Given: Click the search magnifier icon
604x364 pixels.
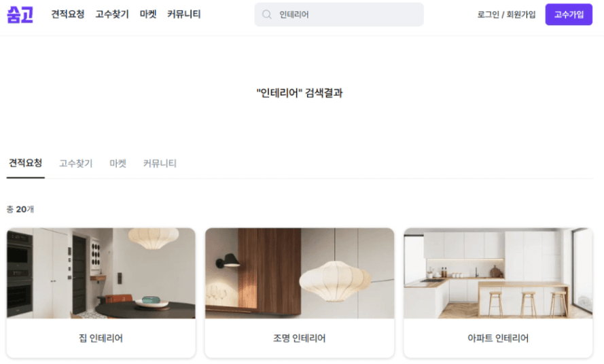Looking at the screenshot, I should [x=266, y=15].
